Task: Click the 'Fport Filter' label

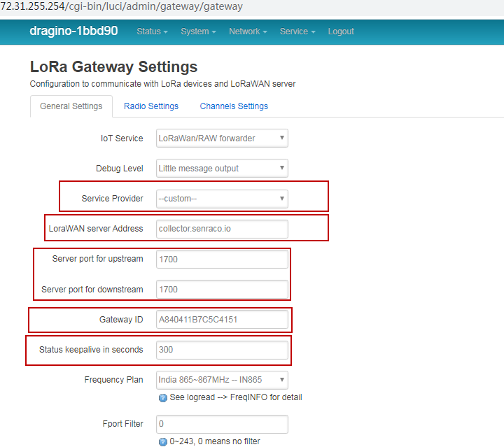Action: pyautogui.click(x=122, y=424)
